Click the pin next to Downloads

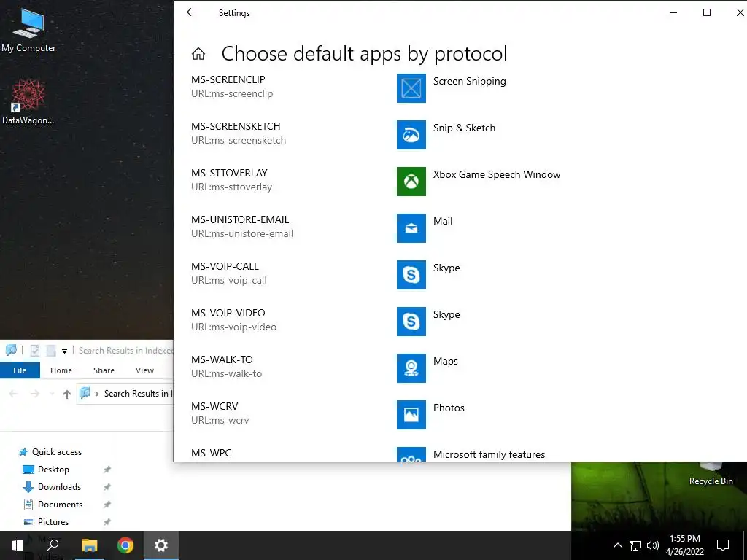tap(107, 487)
